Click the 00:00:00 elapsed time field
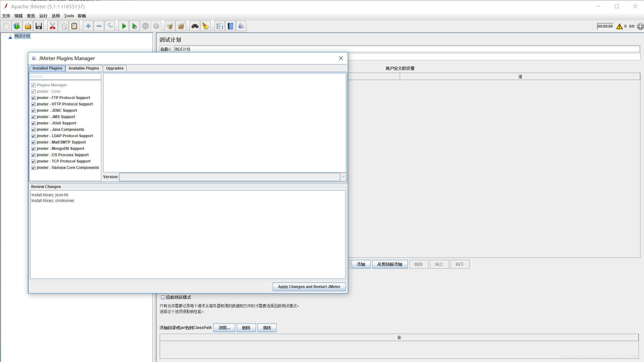This screenshot has height=362, width=644. tap(605, 26)
